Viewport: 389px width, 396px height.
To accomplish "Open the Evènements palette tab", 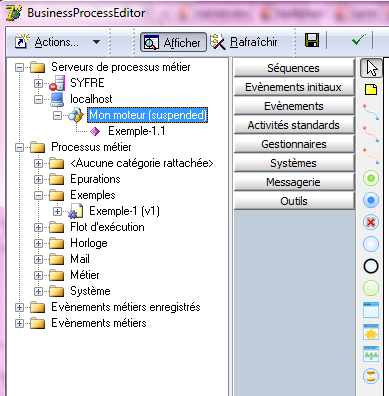I will (294, 106).
